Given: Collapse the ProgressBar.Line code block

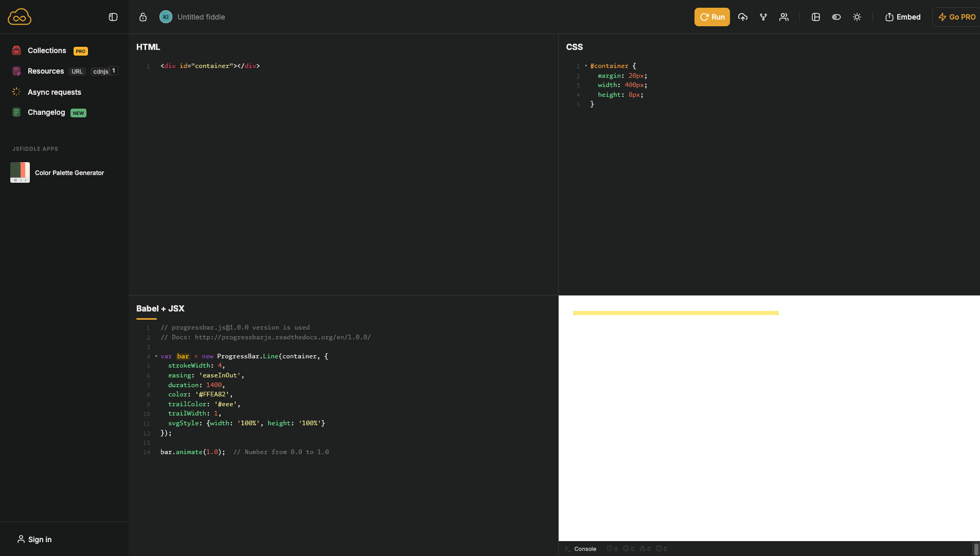Looking at the screenshot, I should click(x=155, y=356).
